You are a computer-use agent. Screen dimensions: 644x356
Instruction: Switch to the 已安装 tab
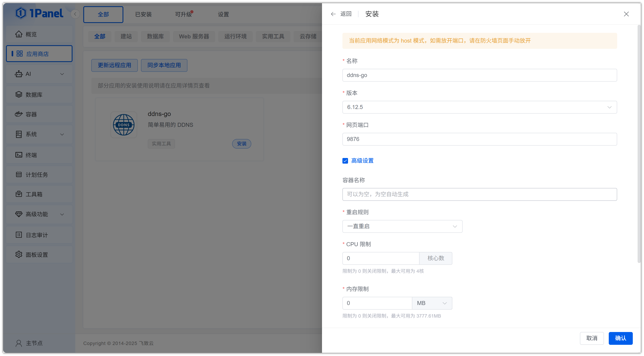(143, 14)
